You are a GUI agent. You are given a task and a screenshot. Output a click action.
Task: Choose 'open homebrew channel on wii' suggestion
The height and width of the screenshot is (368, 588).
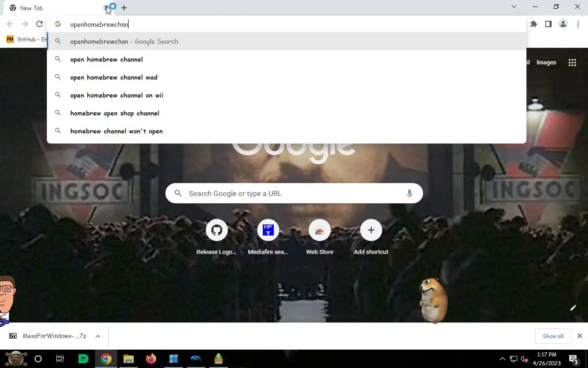pos(287,95)
